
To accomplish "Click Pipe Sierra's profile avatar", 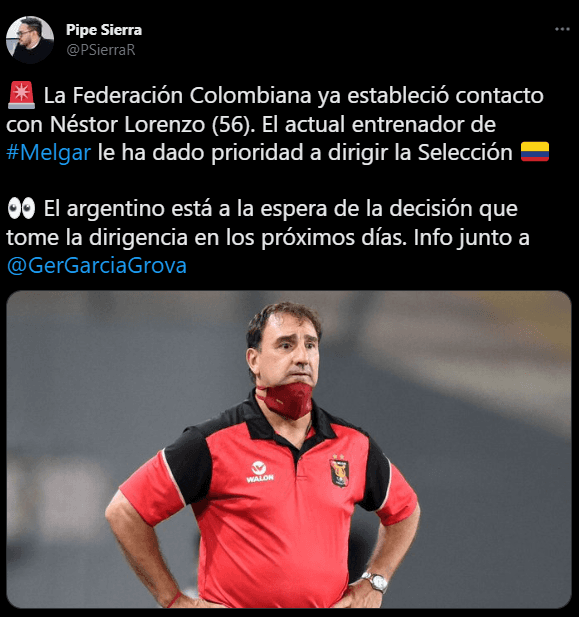I will point(30,40).
